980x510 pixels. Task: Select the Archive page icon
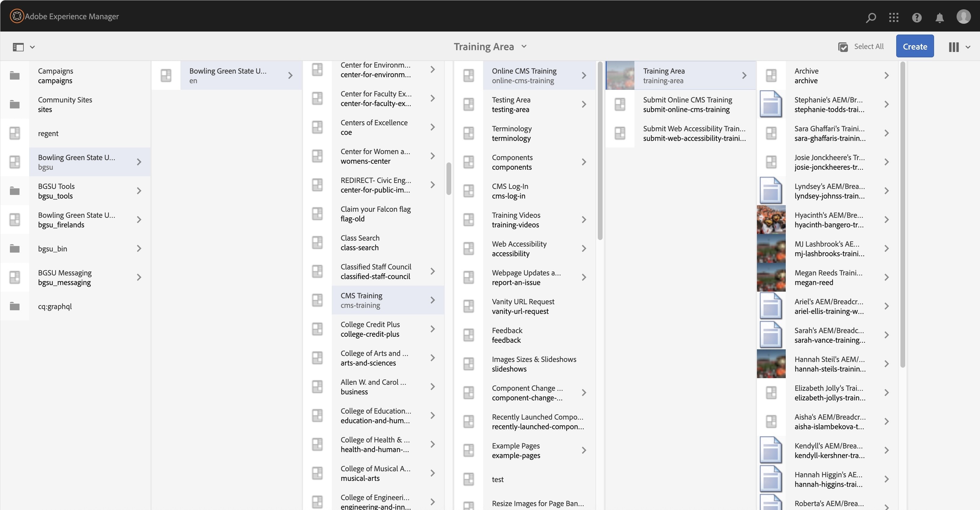click(x=771, y=75)
